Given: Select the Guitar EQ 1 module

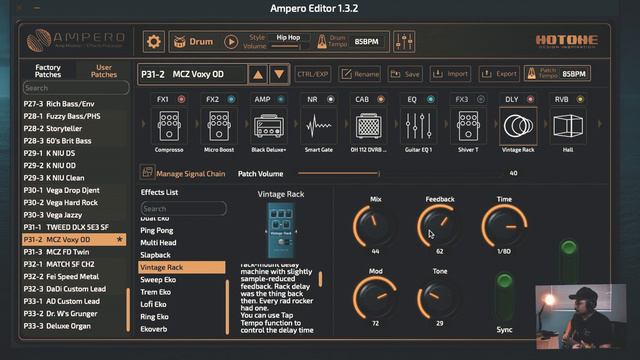Looking at the screenshot, I should click(x=418, y=126).
